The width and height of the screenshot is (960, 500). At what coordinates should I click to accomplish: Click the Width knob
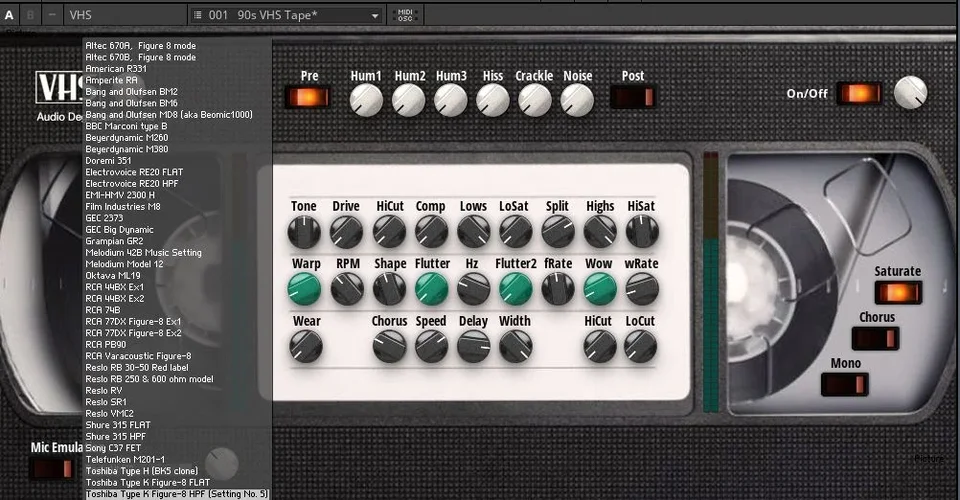coord(516,346)
